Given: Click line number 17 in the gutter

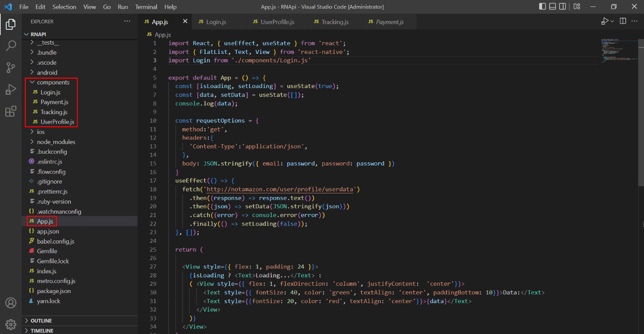Looking at the screenshot, I should (153, 181).
